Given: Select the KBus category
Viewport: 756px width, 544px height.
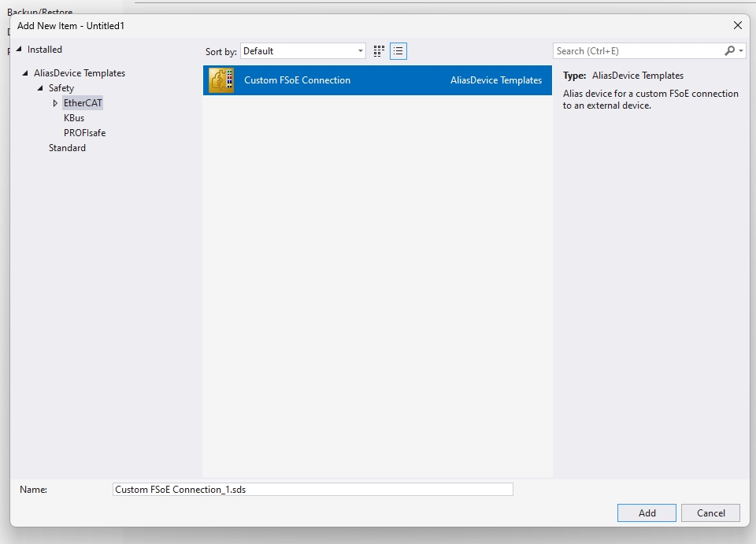Looking at the screenshot, I should 74,118.
